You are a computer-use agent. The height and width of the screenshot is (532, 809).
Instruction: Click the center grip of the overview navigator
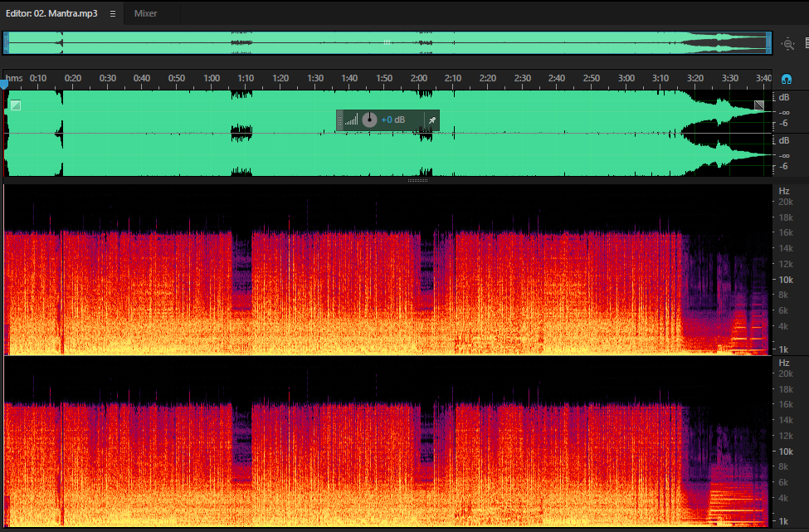tap(387, 43)
